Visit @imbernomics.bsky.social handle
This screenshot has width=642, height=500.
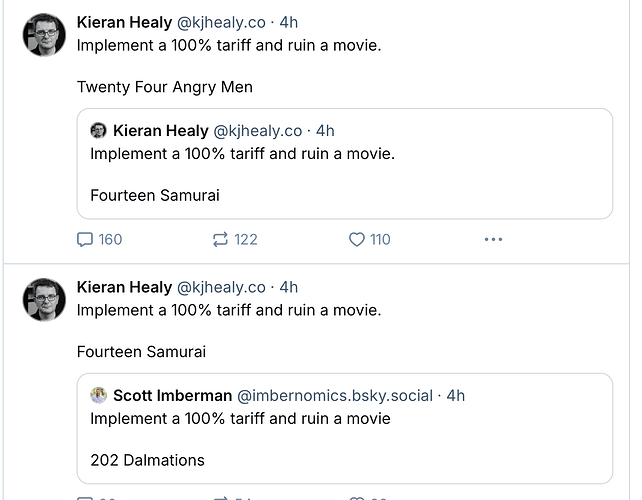click(x=335, y=396)
